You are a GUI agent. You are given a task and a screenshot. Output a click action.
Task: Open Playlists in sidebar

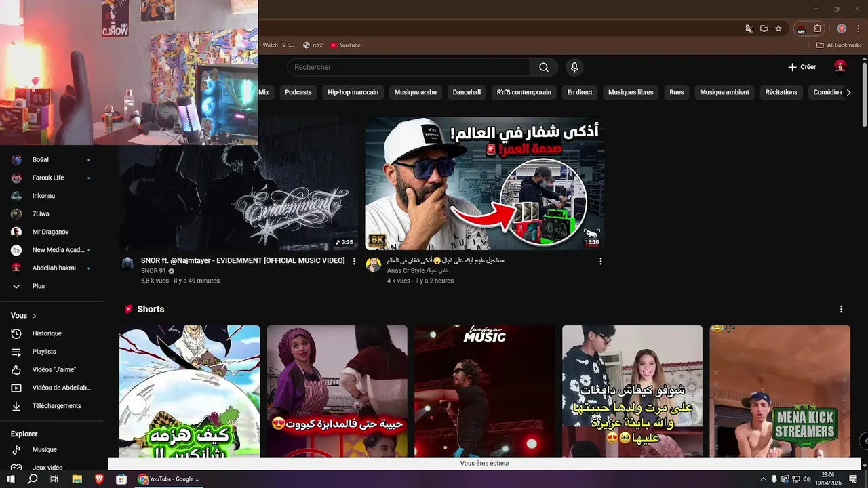52,352
